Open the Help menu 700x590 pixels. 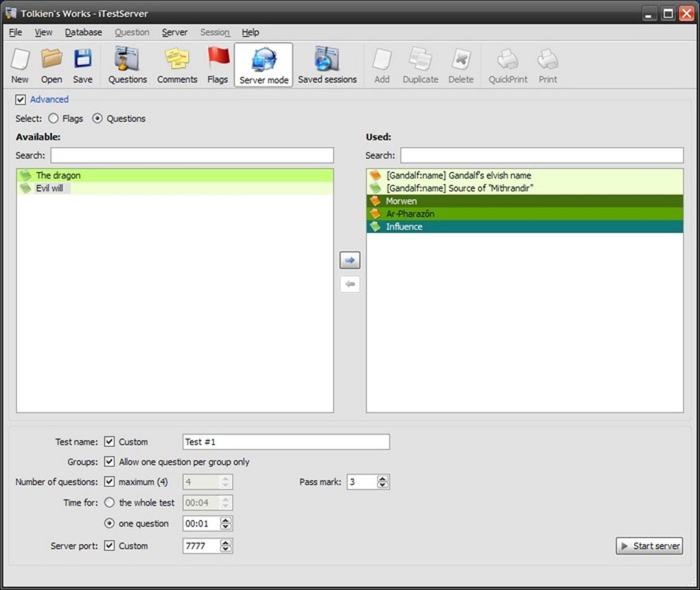click(250, 32)
